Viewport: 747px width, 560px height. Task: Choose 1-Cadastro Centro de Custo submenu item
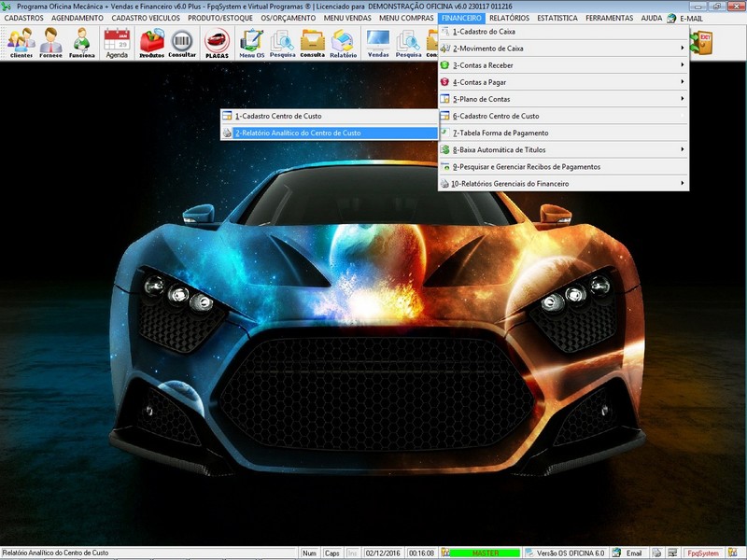point(330,116)
